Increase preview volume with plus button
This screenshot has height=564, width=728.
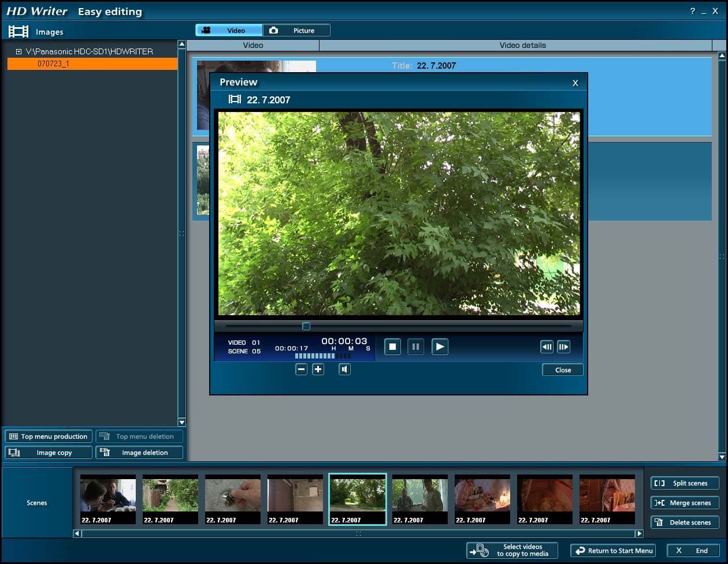point(318,369)
